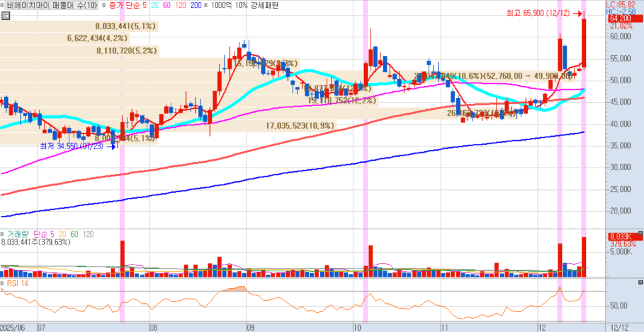
Task: Click the 5,000K volume axis label
Action: coord(621,250)
